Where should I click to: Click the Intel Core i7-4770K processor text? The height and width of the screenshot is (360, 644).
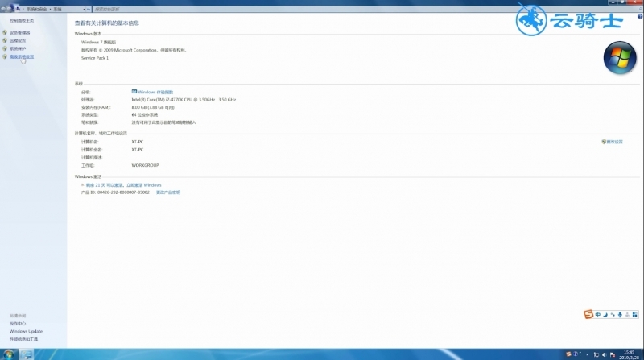tap(184, 99)
